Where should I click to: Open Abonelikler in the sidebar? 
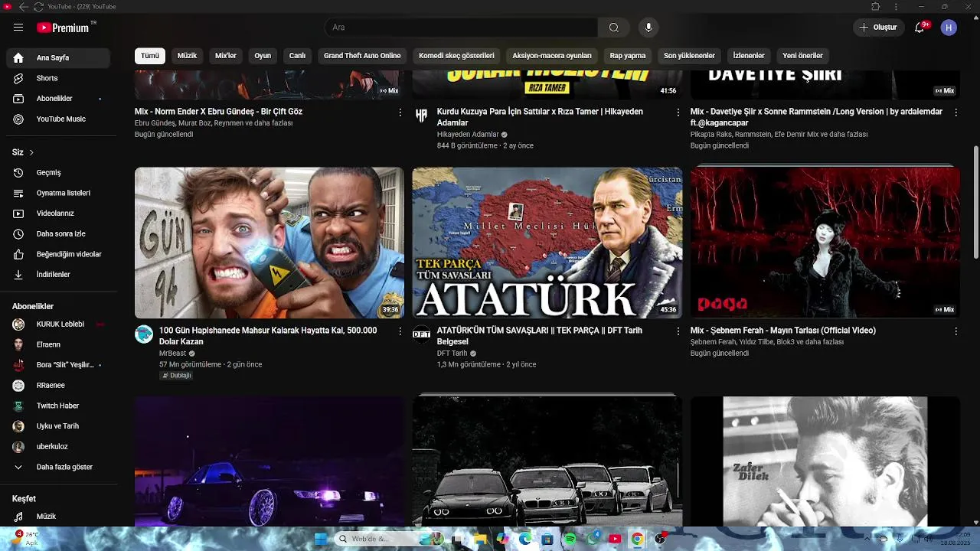point(58,99)
